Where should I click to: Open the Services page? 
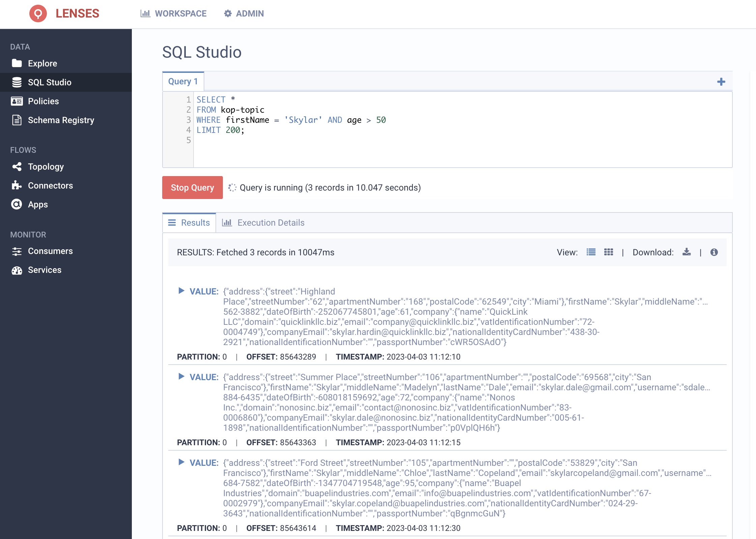point(44,270)
